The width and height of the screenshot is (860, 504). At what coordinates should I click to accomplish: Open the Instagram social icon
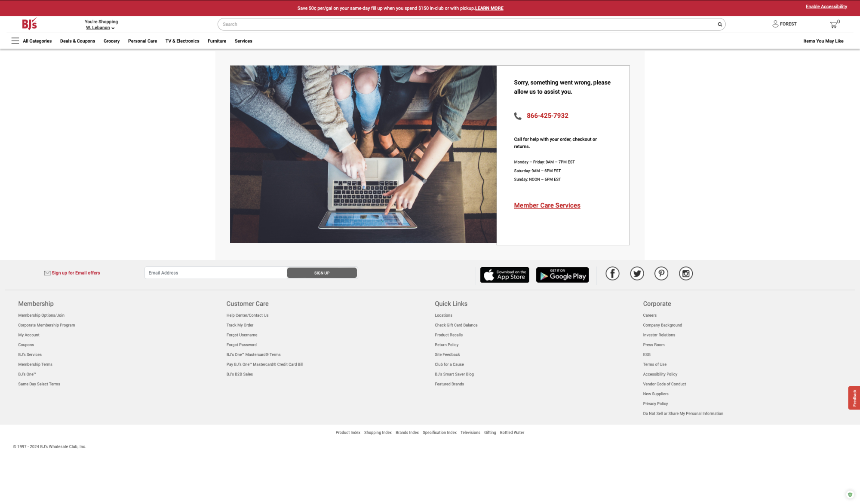click(686, 274)
